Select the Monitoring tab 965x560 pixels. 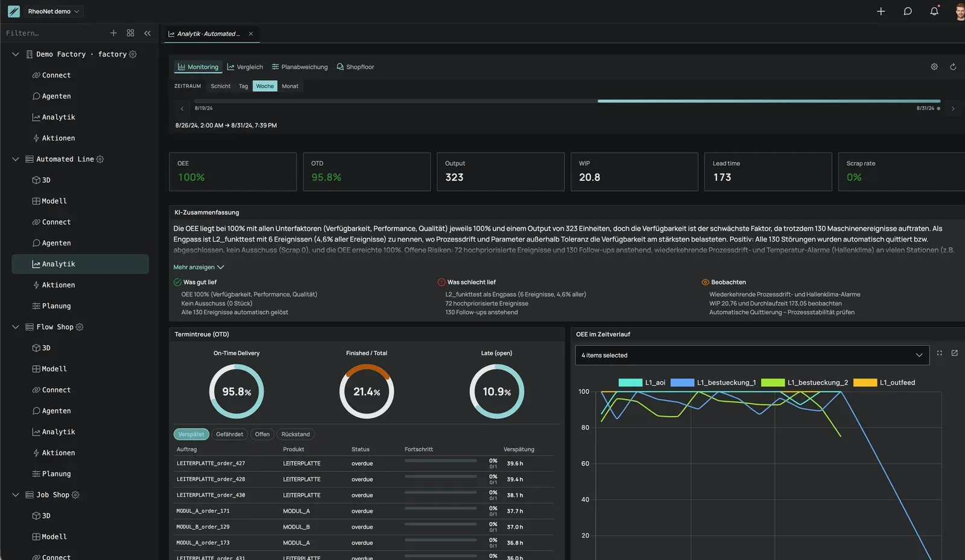[198, 67]
